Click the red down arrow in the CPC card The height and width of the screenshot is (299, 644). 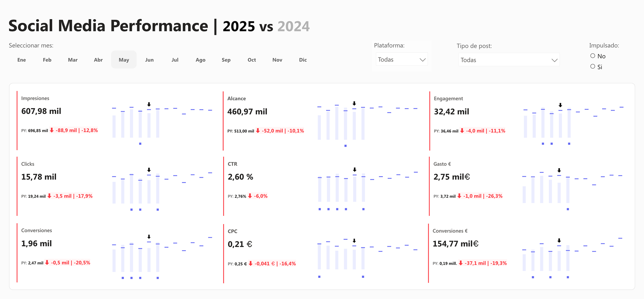tap(251, 263)
